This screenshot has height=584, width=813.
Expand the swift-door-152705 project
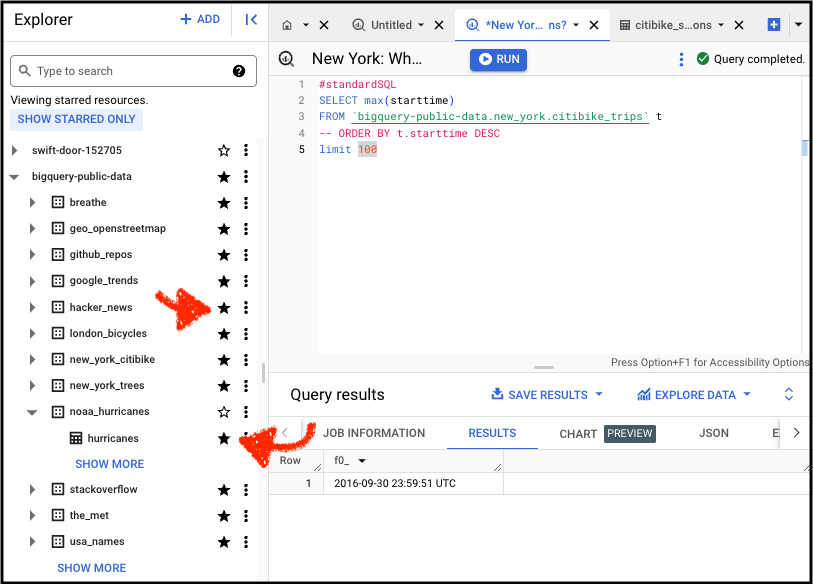[15, 150]
